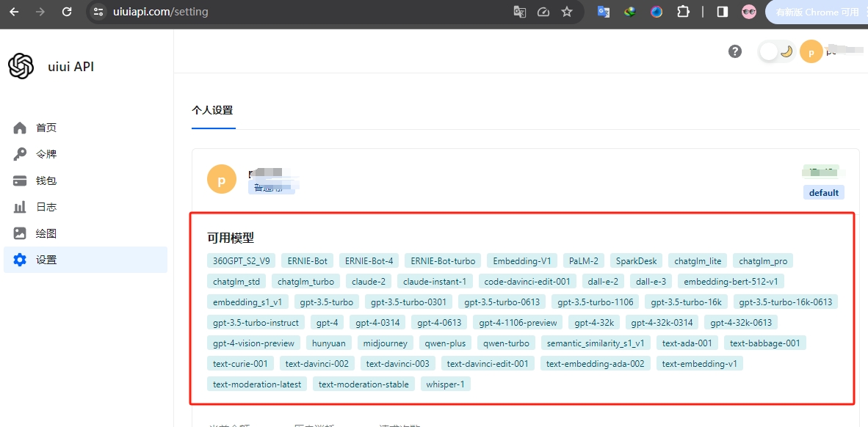
Task: Click the chatglm_pro model tag
Action: tap(764, 260)
